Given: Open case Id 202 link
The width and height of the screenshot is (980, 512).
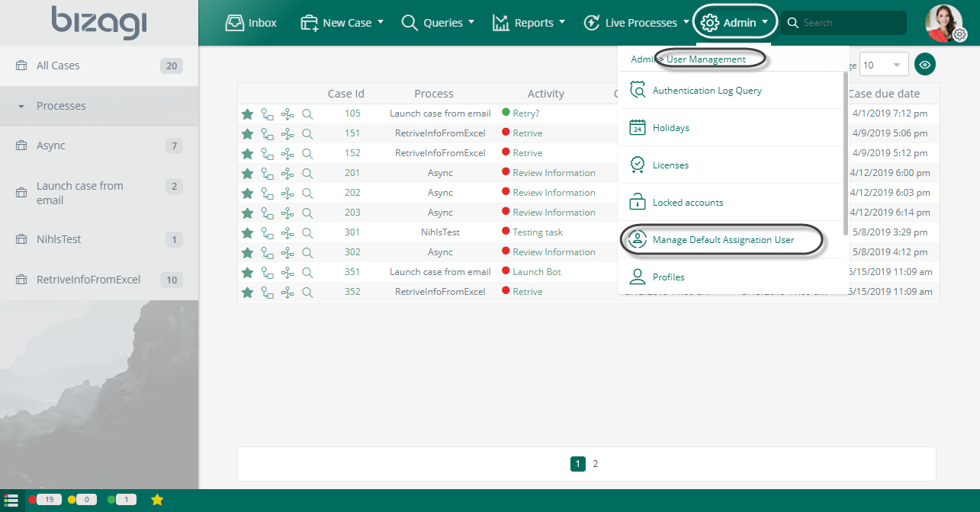Looking at the screenshot, I should tap(352, 193).
